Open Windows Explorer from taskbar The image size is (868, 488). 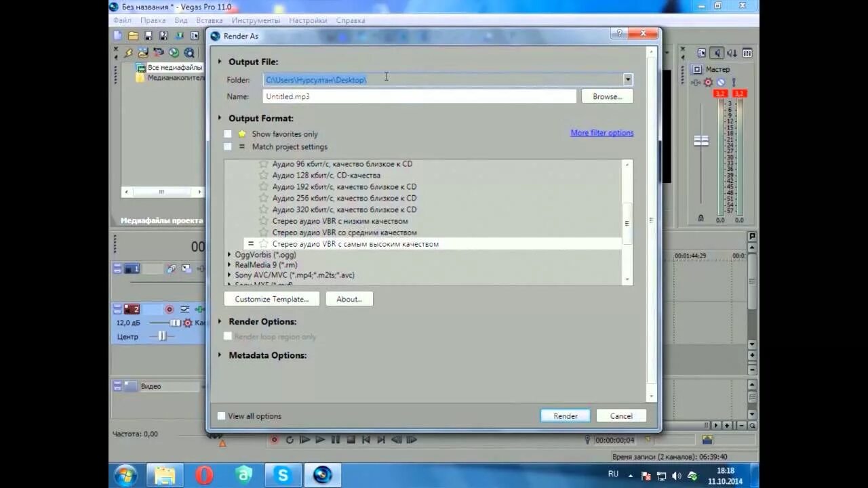tap(165, 475)
